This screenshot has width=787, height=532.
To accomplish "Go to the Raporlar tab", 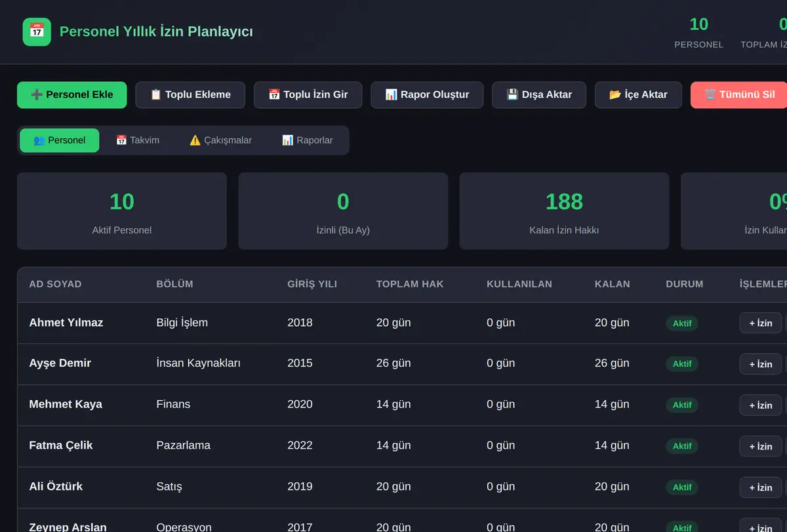I will coord(308,140).
